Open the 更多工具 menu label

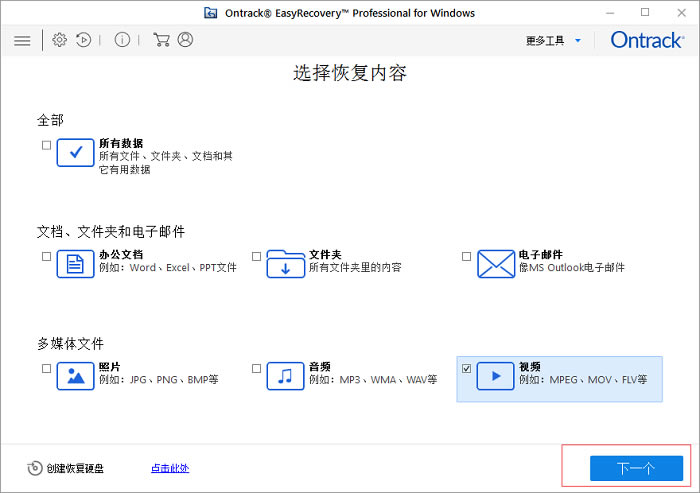(545, 41)
